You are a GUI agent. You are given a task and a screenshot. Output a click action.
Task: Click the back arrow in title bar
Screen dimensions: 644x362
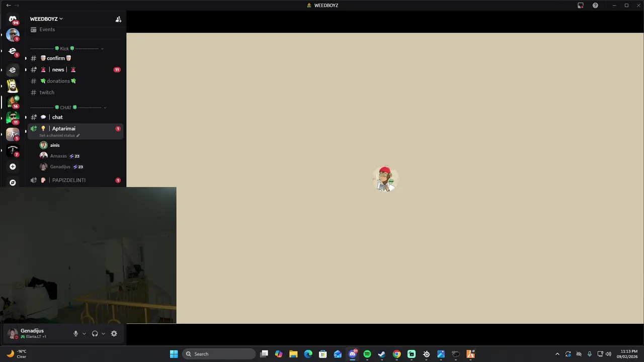point(8,5)
